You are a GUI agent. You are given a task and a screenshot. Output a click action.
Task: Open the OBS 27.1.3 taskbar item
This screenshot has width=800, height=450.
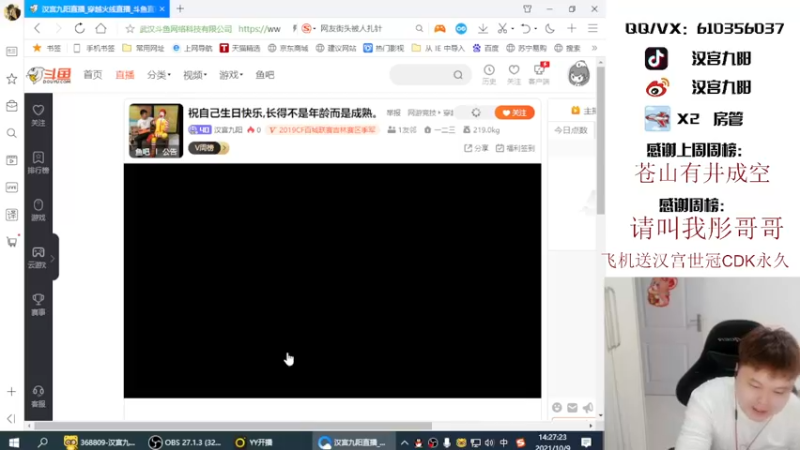click(185, 442)
